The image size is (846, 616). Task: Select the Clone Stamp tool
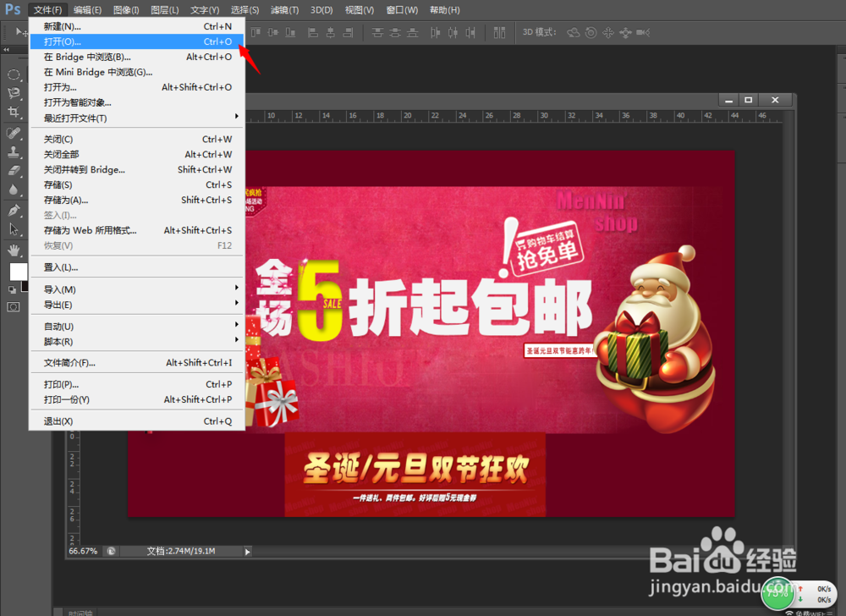(x=14, y=151)
